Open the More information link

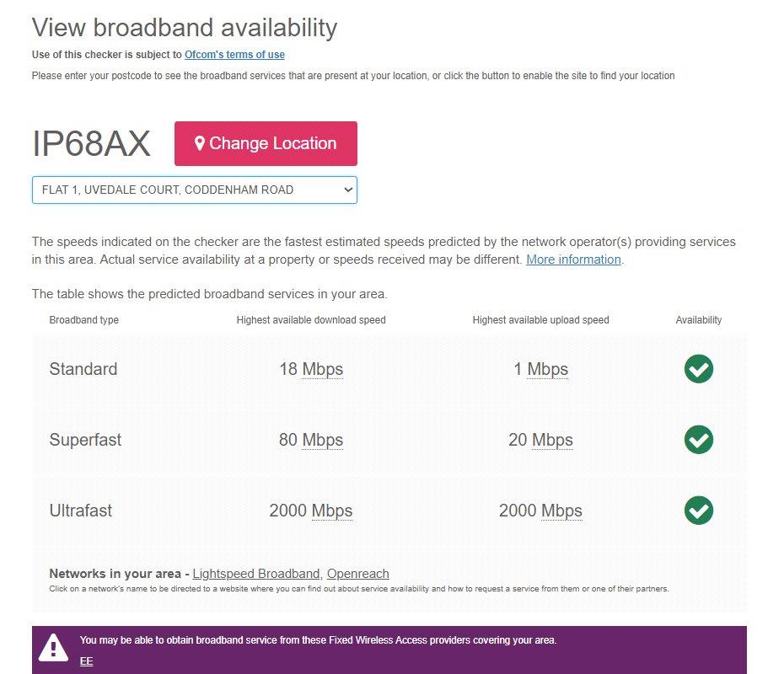pos(573,259)
